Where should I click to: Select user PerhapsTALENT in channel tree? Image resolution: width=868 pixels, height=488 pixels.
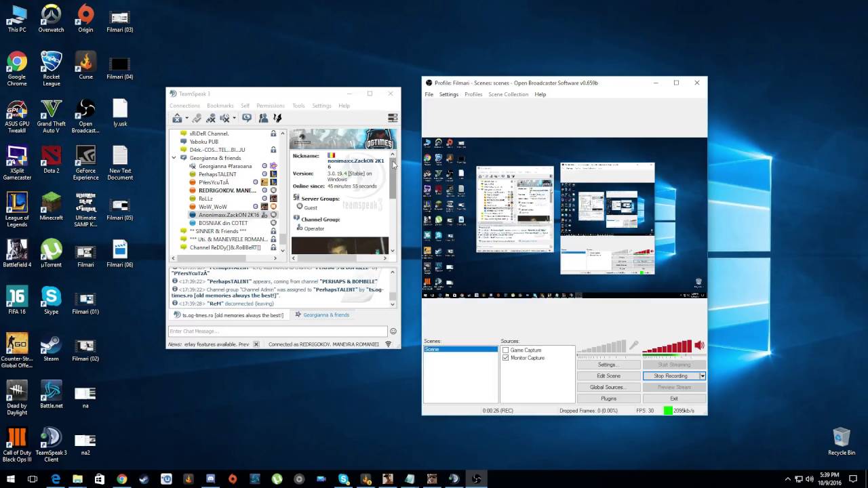coord(218,174)
